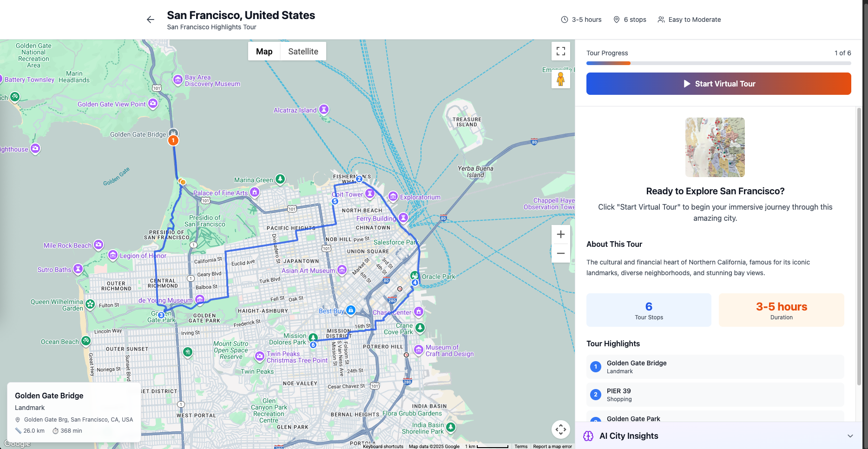
Task: Select Golden Gate Park tour highlight
Action: point(715,416)
